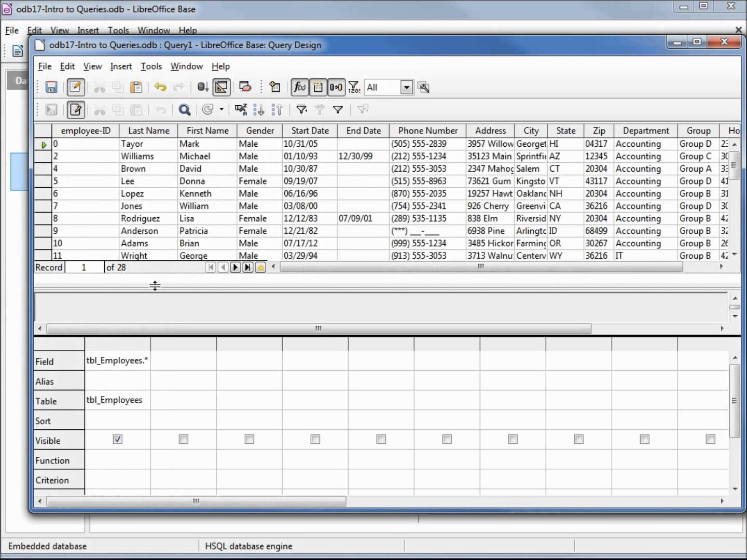Uncheck Visible for the tbl_Employees.* field
The height and width of the screenshot is (560, 747).
(117, 439)
